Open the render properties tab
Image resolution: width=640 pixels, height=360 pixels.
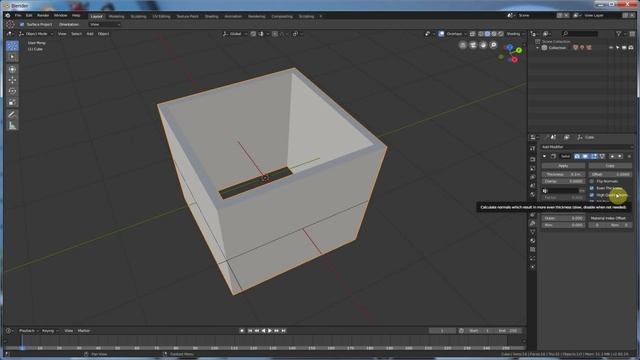point(533,159)
